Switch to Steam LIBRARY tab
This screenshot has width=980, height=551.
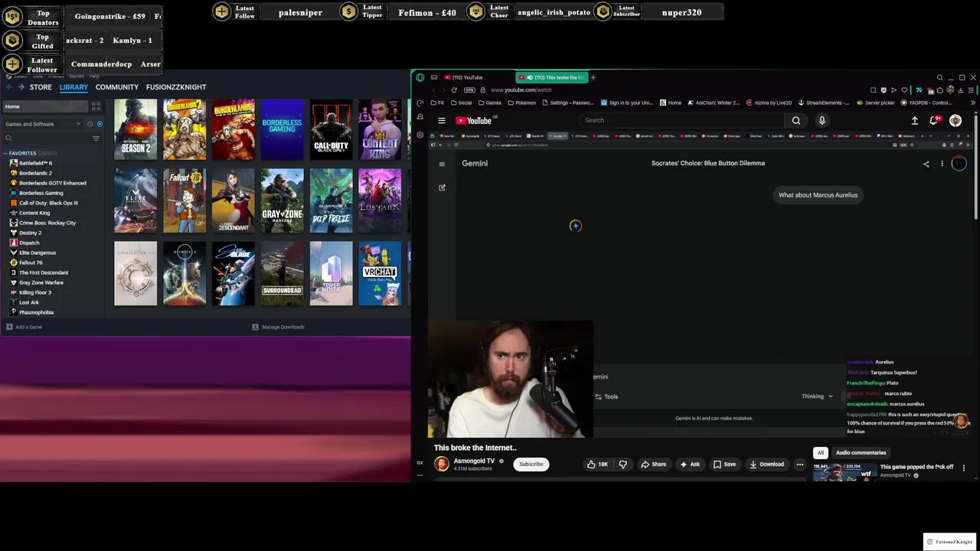[x=73, y=87]
